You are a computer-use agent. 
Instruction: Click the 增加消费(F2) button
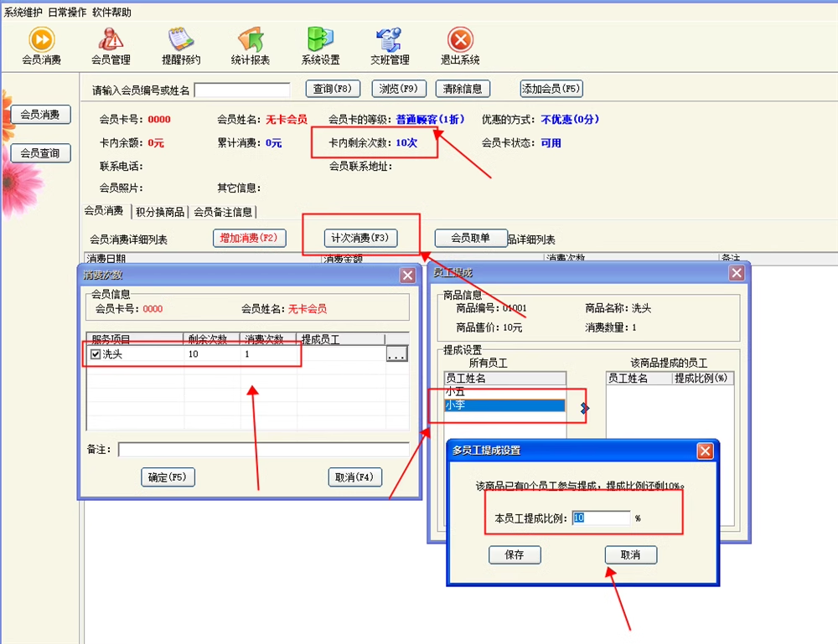coord(250,238)
